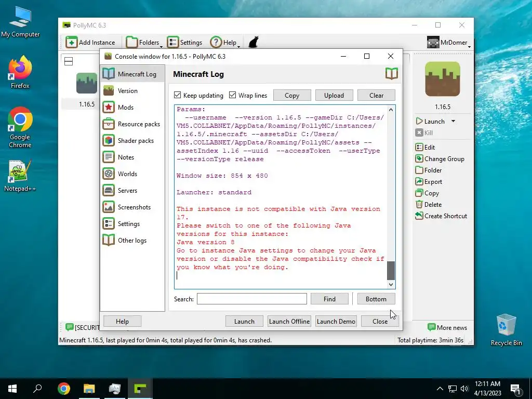Click the console Help button
The image size is (532, 399).
122,321
